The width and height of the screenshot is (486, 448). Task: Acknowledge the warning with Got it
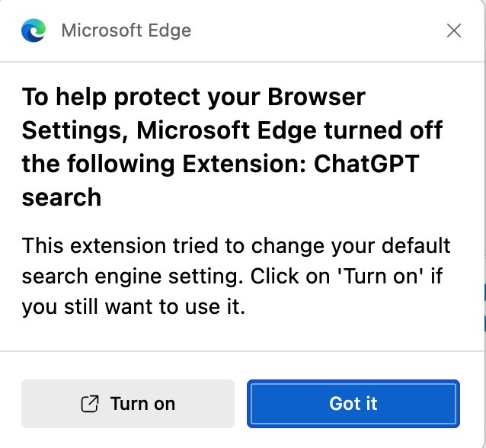pos(353,404)
